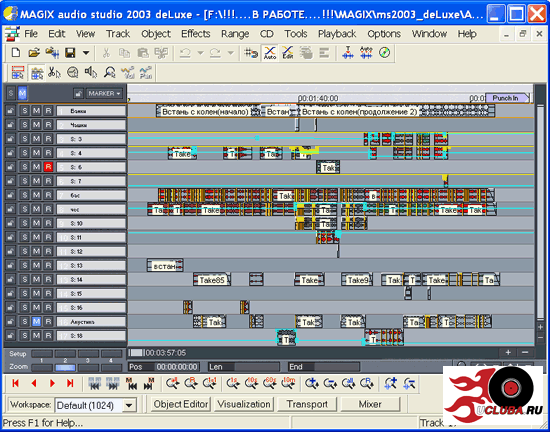Click the Mixer button
550x432 pixels.
click(x=370, y=404)
